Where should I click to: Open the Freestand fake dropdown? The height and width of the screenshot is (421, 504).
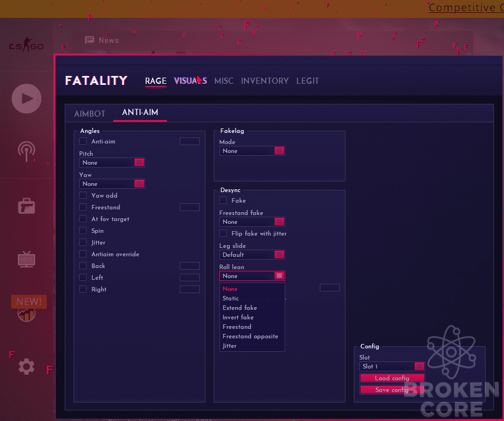click(x=252, y=222)
